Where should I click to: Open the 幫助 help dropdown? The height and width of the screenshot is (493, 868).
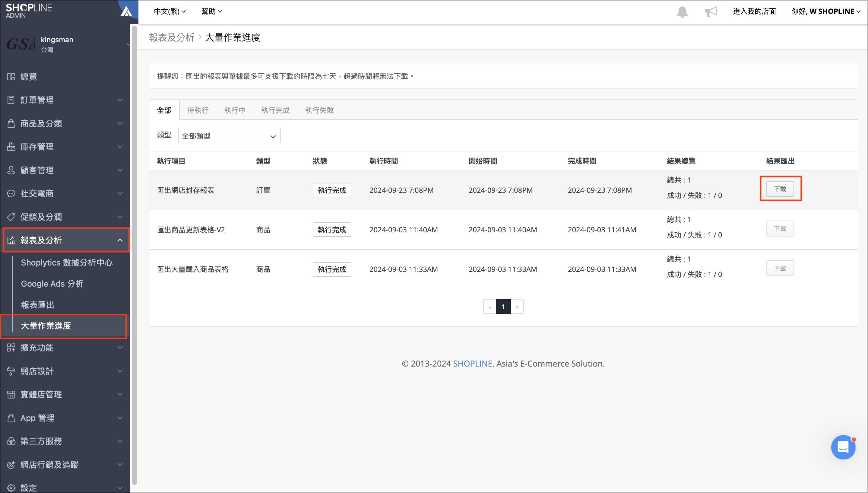pos(211,11)
